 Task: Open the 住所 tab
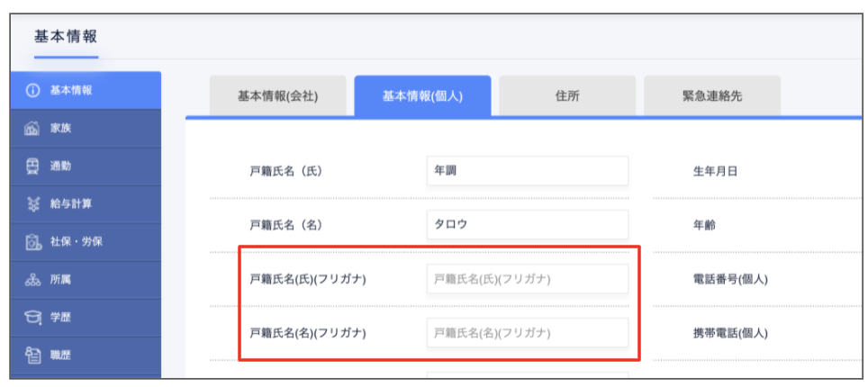pos(567,96)
